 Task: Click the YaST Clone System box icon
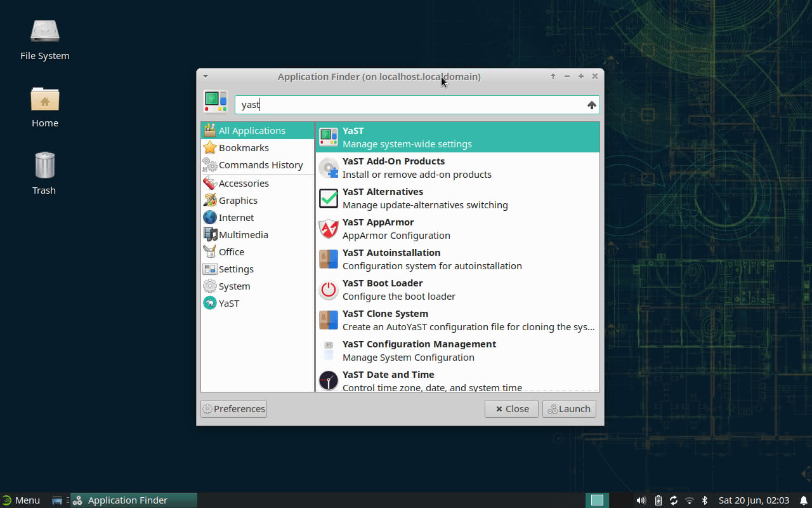328,320
